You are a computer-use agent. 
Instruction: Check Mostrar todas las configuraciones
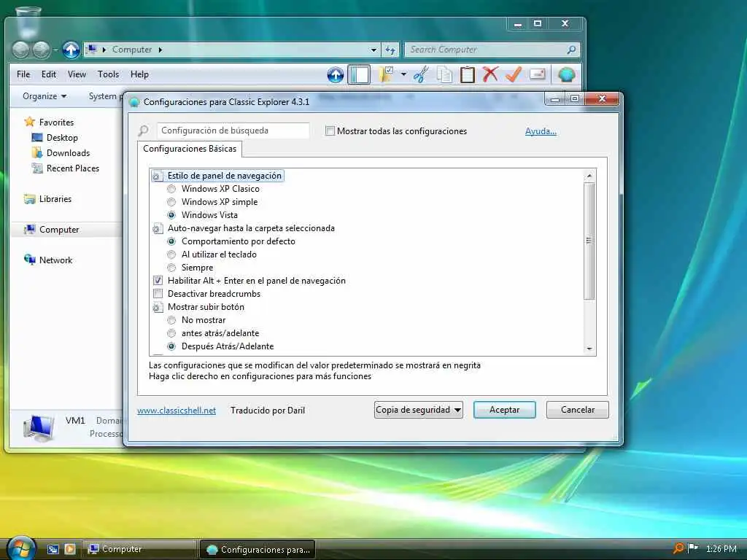[330, 131]
